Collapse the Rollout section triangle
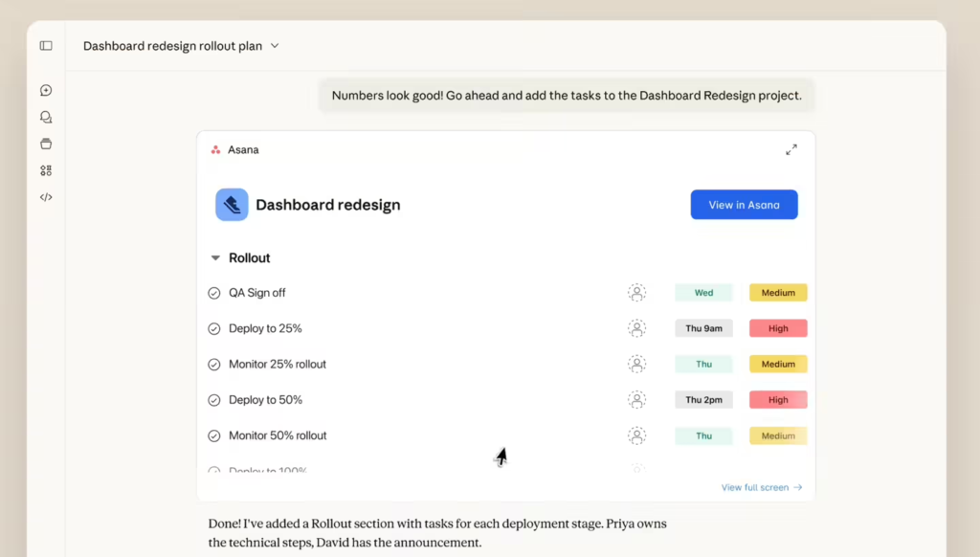The width and height of the screenshot is (980, 557). pos(214,258)
